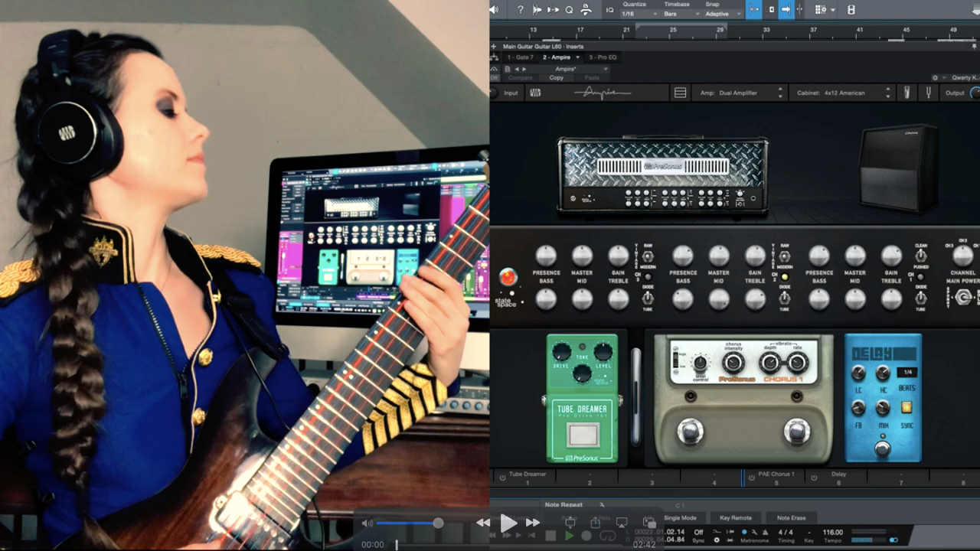980x551 pixels.
Task: Open the Cabinet 4x12 American selector
Action: [841, 93]
